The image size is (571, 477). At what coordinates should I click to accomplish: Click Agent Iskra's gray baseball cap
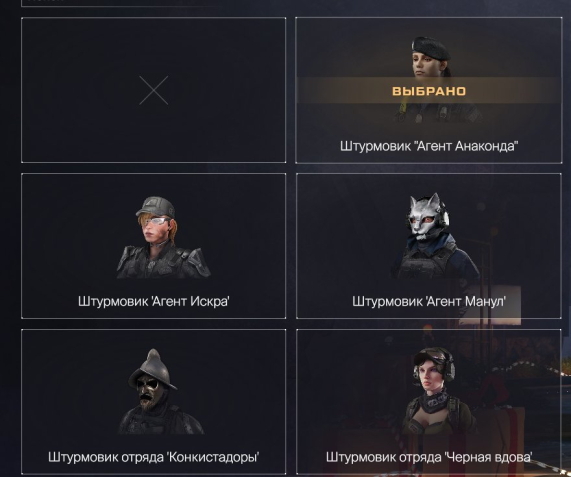coord(155,207)
